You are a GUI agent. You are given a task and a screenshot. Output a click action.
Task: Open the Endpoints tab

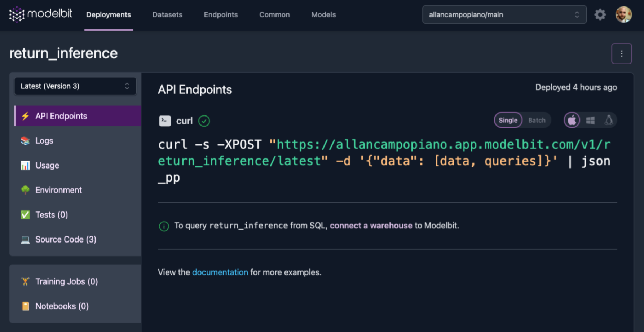pos(221,15)
